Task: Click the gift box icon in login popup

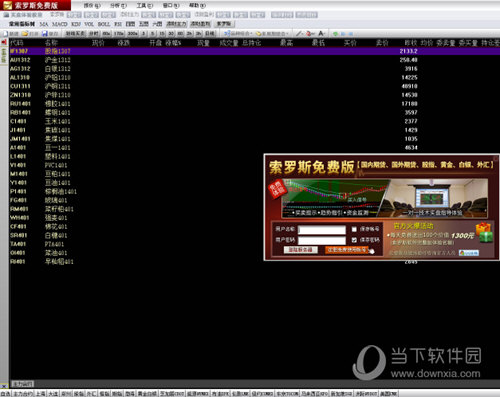Action: [x=485, y=233]
